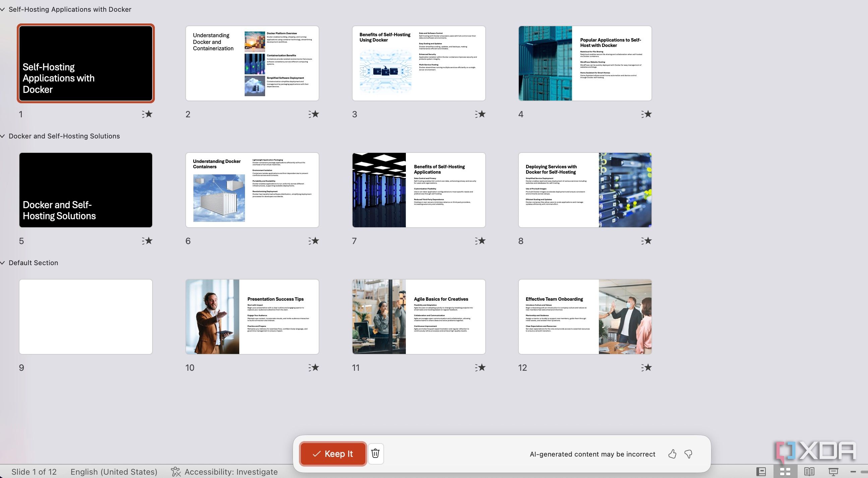The height and width of the screenshot is (478, 868).
Task: Select the blank slide 9 thumbnail
Action: (x=85, y=316)
